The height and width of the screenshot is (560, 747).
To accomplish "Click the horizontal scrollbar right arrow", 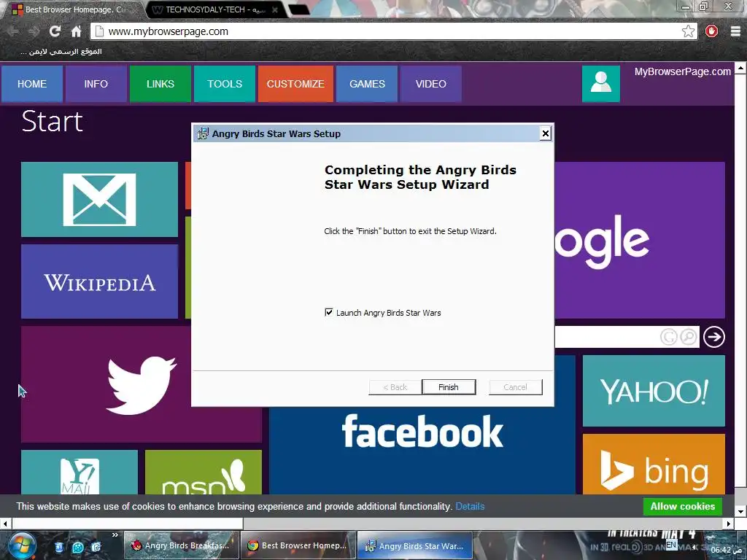I will click(729, 524).
